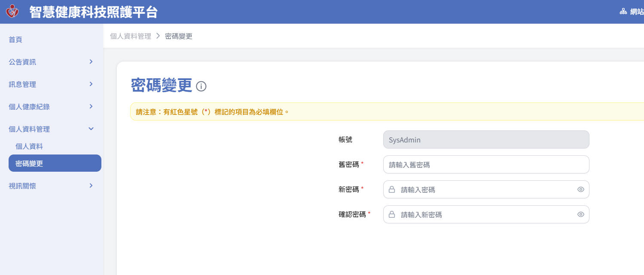Click the 確認密碼 input field
The image size is (644, 275).
(x=485, y=214)
